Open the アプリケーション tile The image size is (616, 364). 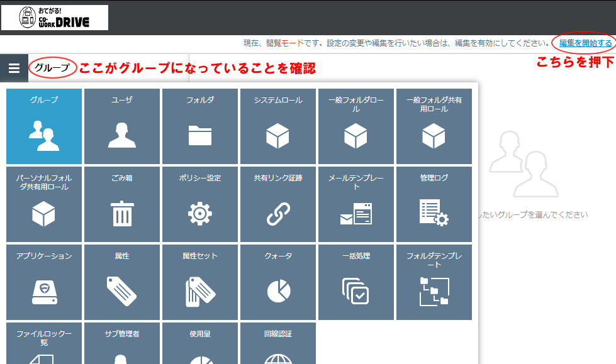44,282
